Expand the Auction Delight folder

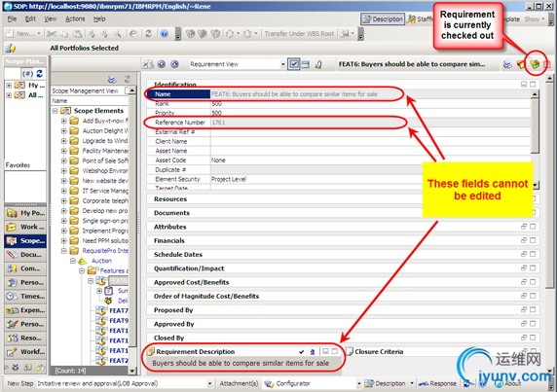click(x=64, y=131)
